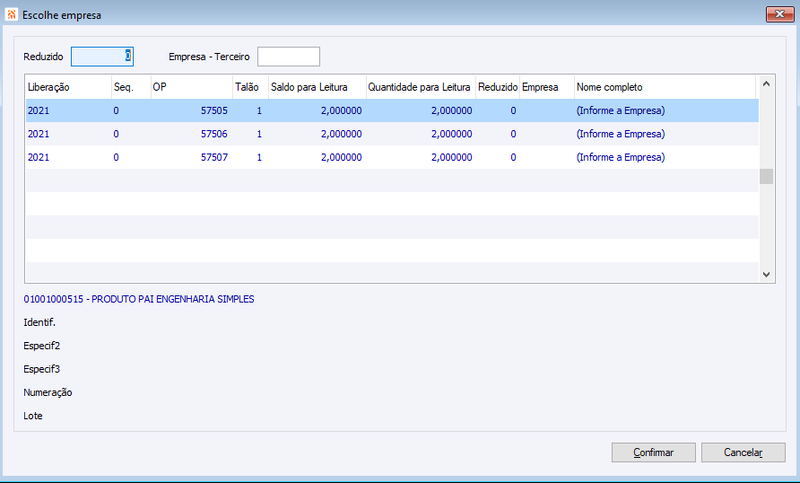Close the Escolhe empresa window
The width and height of the screenshot is (800, 483).
pos(780,14)
